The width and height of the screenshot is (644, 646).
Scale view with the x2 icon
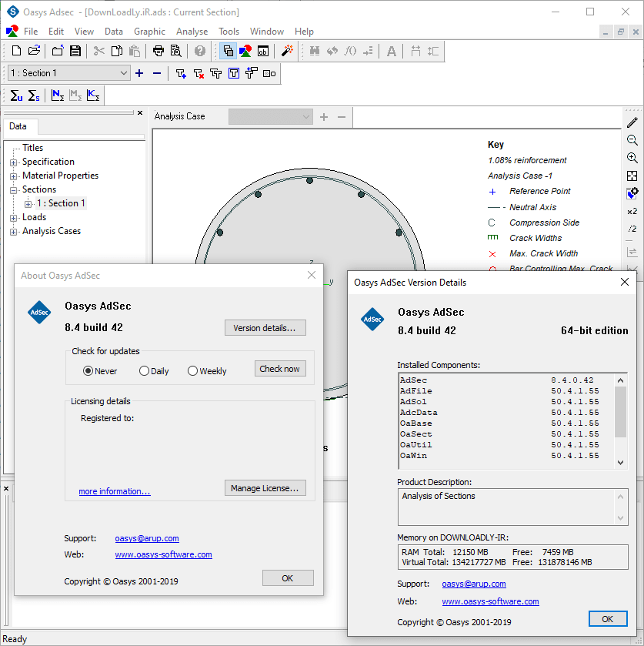coord(632,211)
